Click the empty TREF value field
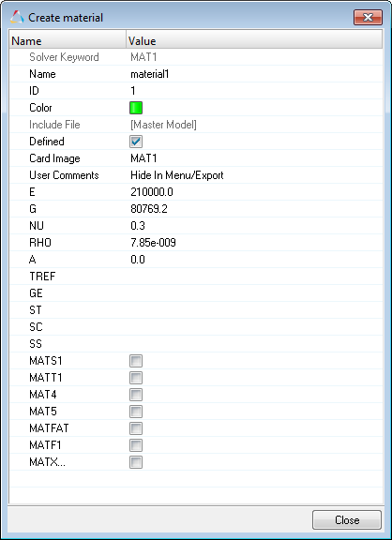Viewport: 392px width, 540px height. [255, 277]
